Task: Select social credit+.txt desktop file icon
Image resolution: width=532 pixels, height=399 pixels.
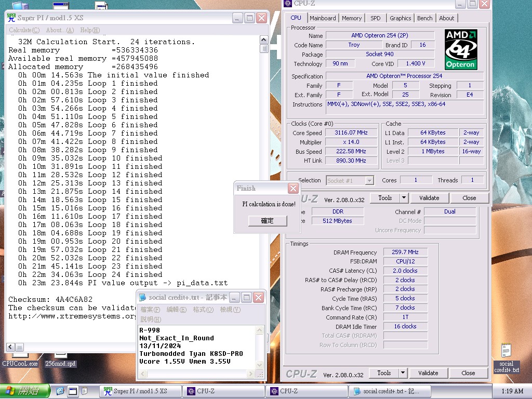Action: (x=506, y=358)
